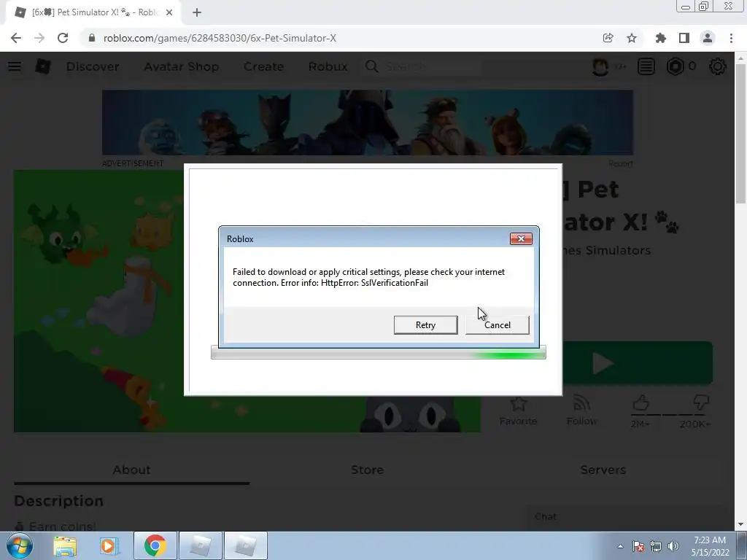Click the Chrome taskbar icon
Image resolution: width=747 pixels, height=560 pixels.
[155, 545]
